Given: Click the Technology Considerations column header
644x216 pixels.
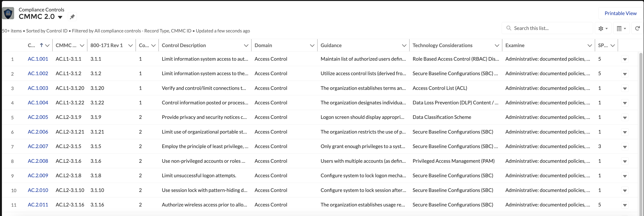Looking at the screenshot, I should 442,45.
